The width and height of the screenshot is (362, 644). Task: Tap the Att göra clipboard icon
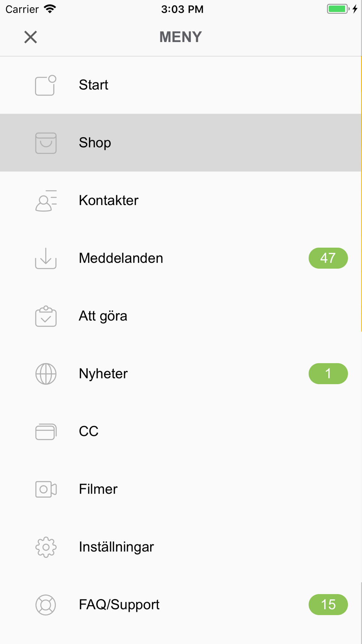pos(46,316)
